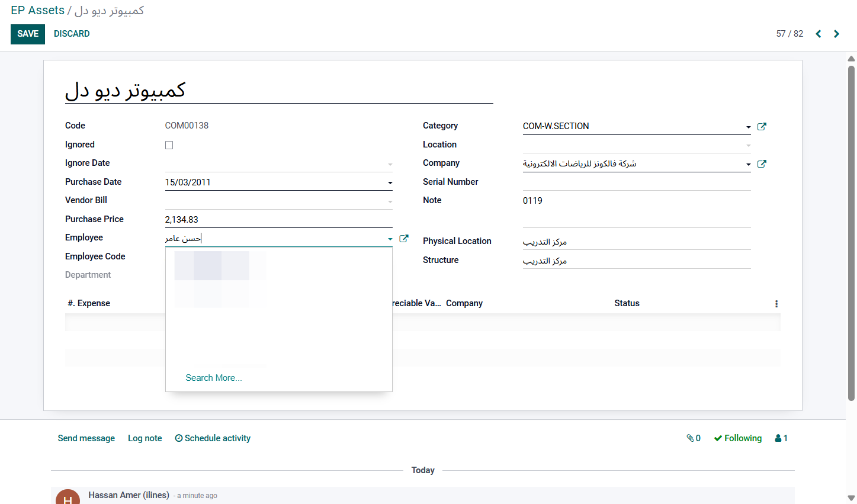Expand the Category dropdown arrow
Image resolution: width=857 pixels, height=504 pixels.
tap(749, 127)
